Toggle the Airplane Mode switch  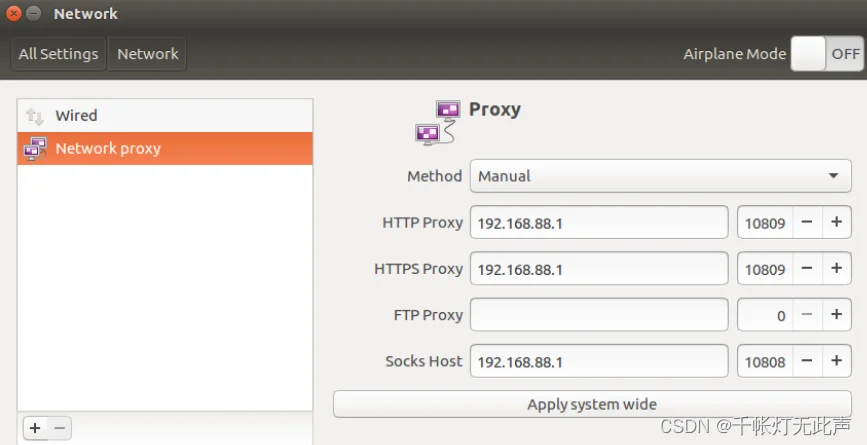click(826, 54)
